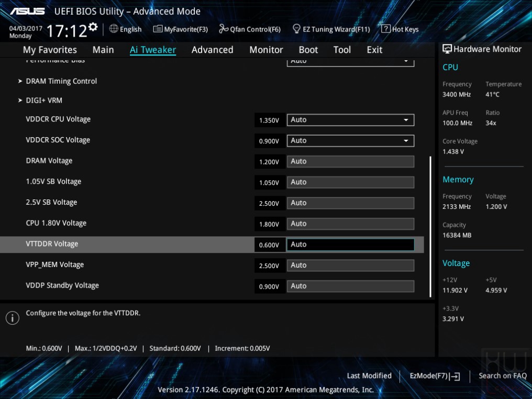
Task: Click the settings list vertical scrollbar
Action: (430, 227)
